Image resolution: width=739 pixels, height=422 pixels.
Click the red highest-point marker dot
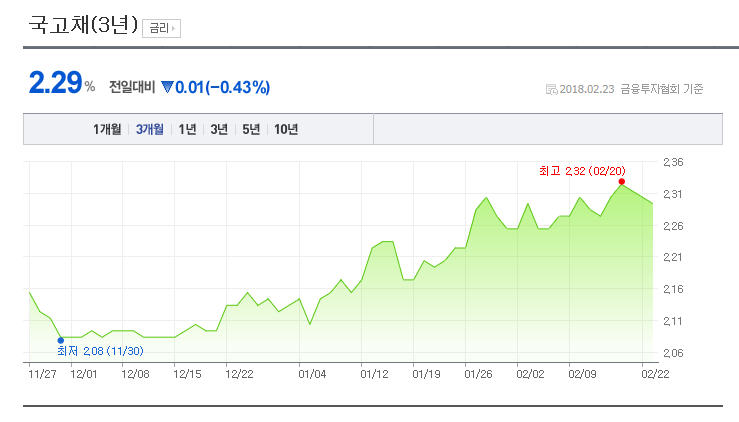click(x=622, y=181)
